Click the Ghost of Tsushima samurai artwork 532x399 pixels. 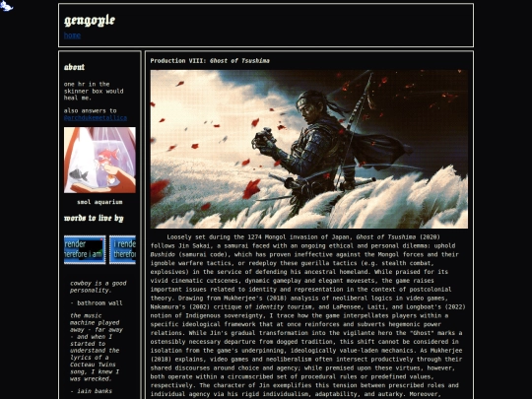coord(309,149)
